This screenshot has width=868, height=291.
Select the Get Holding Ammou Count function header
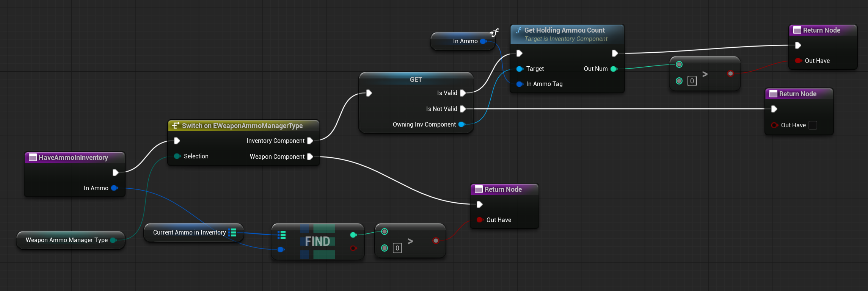click(x=564, y=30)
